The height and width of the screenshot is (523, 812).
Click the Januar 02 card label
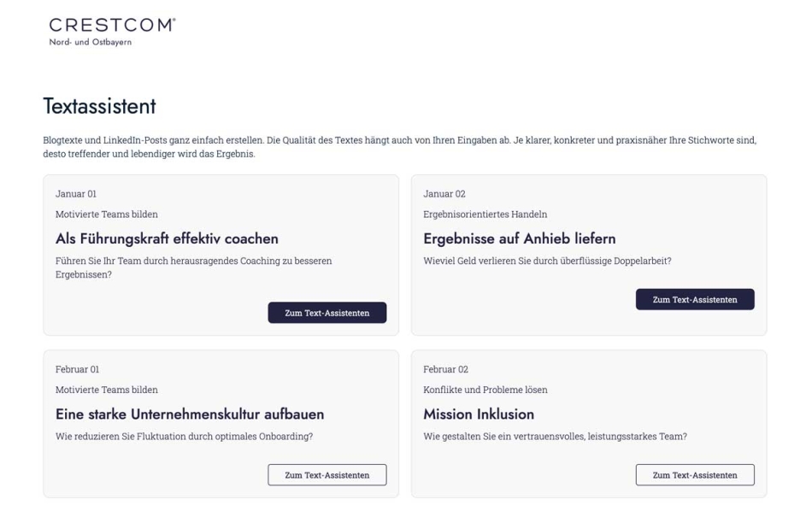pos(444,194)
